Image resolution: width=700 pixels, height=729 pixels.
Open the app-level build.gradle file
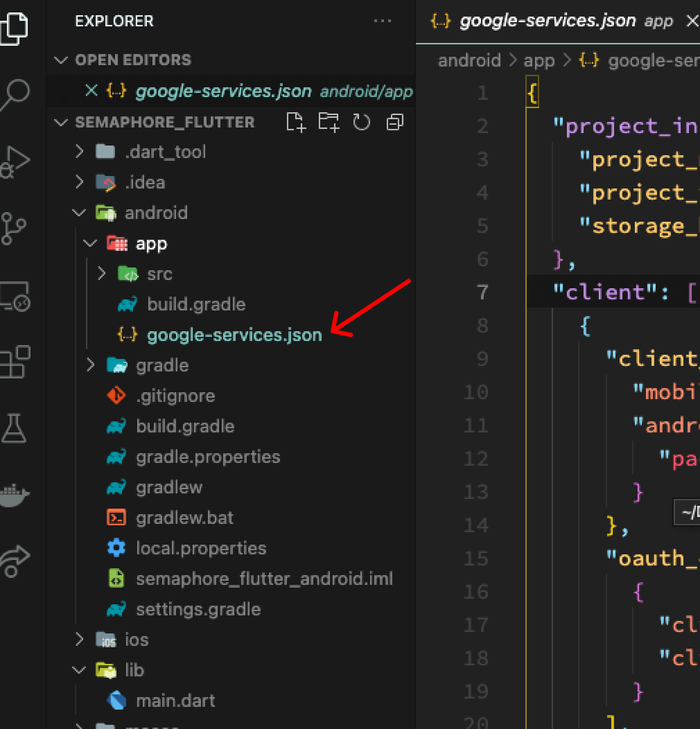196,304
